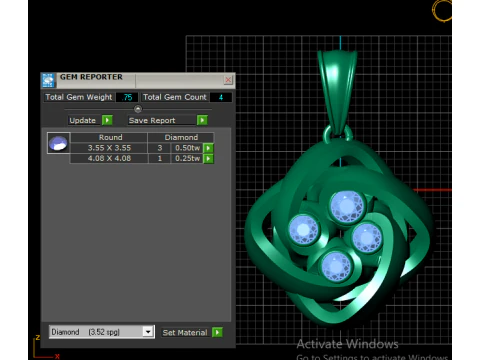Click the green arrow next to Update
The width and height of the screenshot is (480, 360).
107,120
